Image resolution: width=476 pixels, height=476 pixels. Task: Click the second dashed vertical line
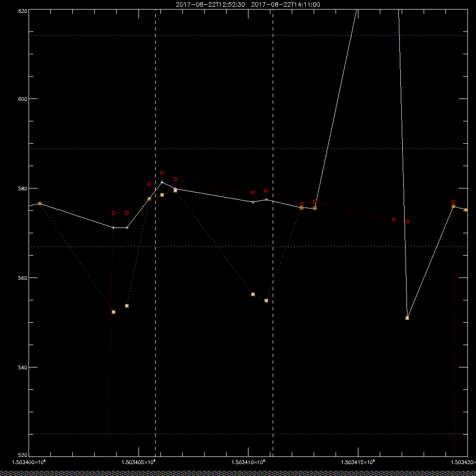[x=273, y=233]
